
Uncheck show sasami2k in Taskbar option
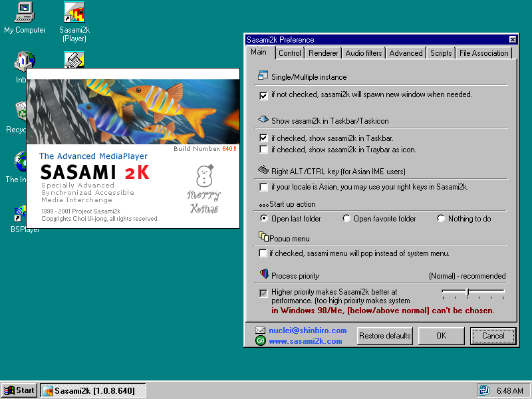[x=264, y=138]
